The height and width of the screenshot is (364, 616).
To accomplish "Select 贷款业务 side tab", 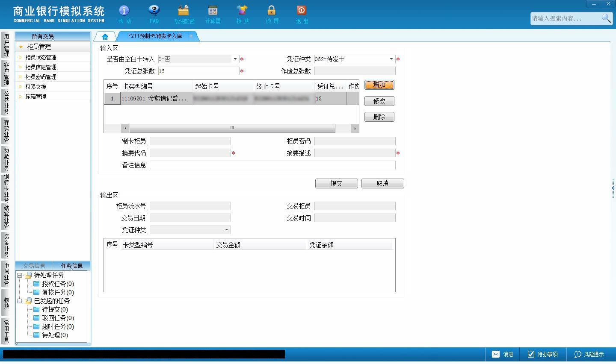I will click(x=6, y=159).
